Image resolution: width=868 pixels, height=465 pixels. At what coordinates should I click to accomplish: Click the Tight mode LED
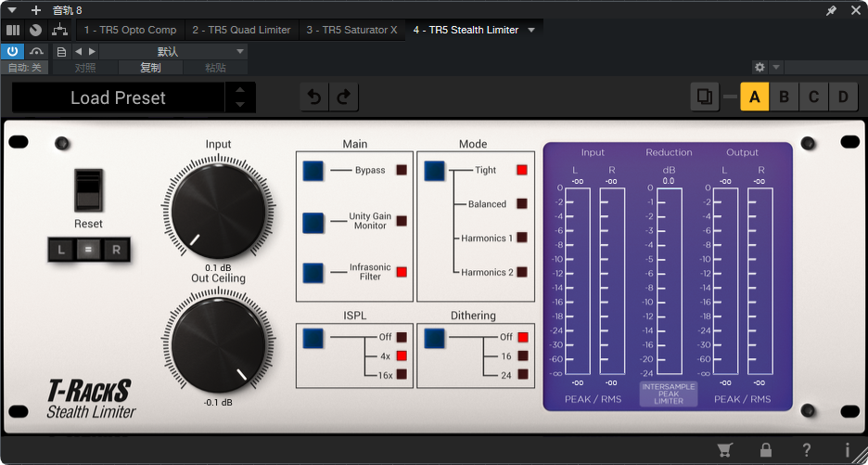coord(521,170)
